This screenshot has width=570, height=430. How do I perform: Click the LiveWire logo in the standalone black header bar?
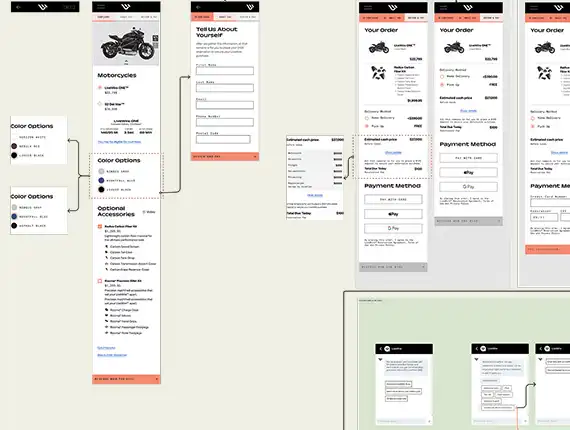(x=43, y=7)
